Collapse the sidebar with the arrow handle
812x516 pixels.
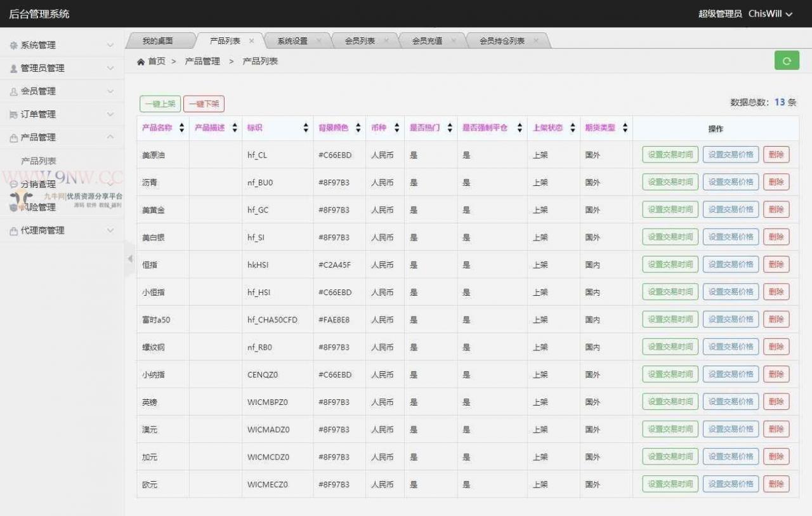130,258
